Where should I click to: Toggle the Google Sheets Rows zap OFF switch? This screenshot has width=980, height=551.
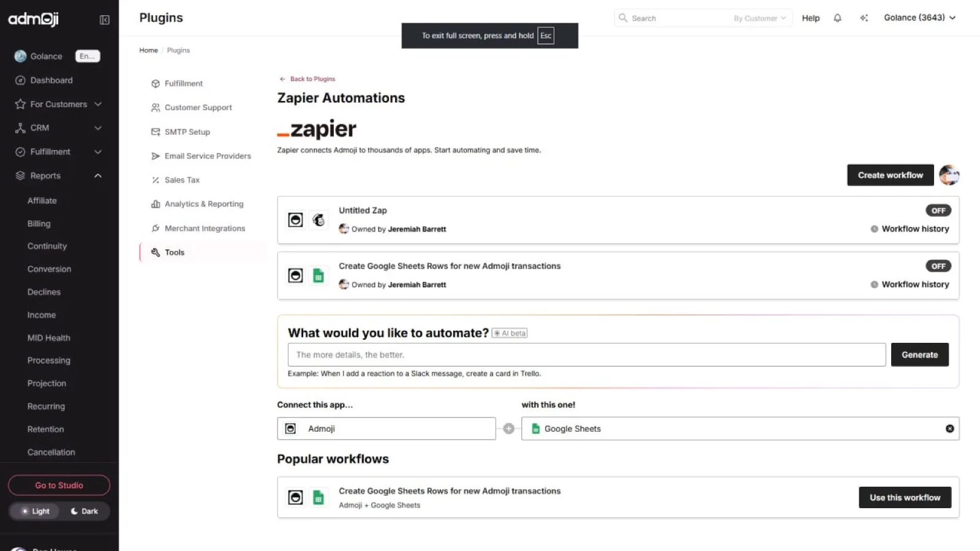pyautogui.click(x=938, y=266)
